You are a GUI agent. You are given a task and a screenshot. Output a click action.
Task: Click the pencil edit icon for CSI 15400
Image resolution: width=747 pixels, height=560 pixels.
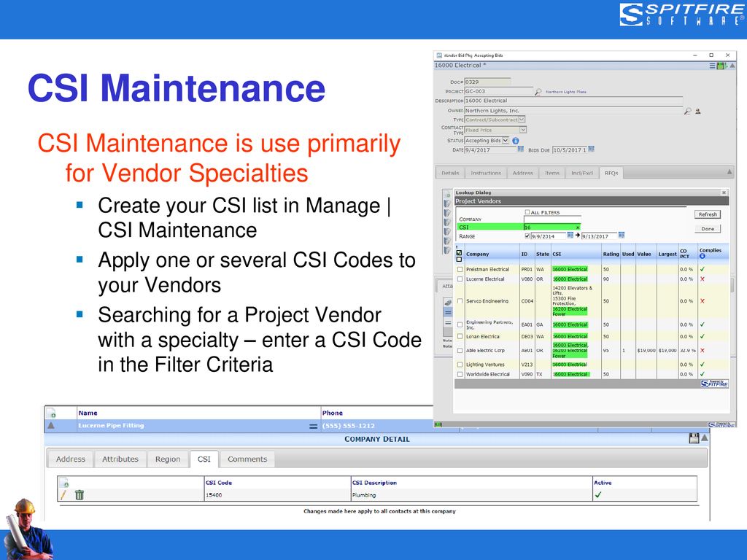[63, 495]
